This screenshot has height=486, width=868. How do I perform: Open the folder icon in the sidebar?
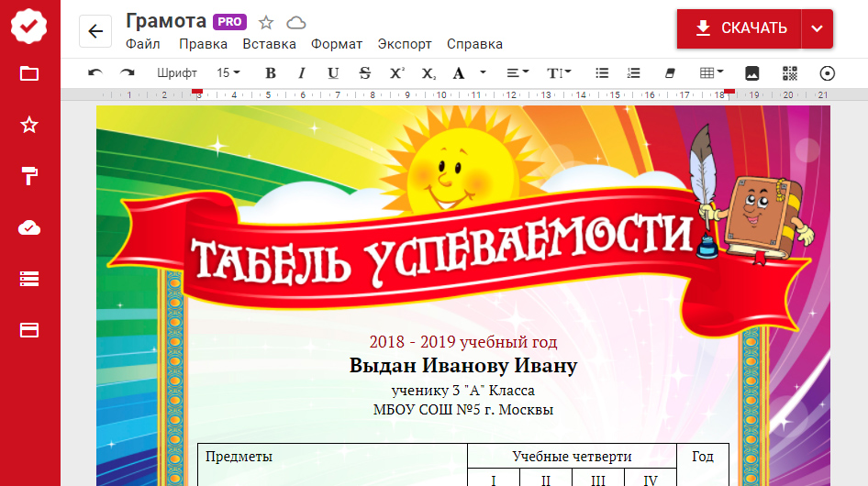click(x=28, y=73)
